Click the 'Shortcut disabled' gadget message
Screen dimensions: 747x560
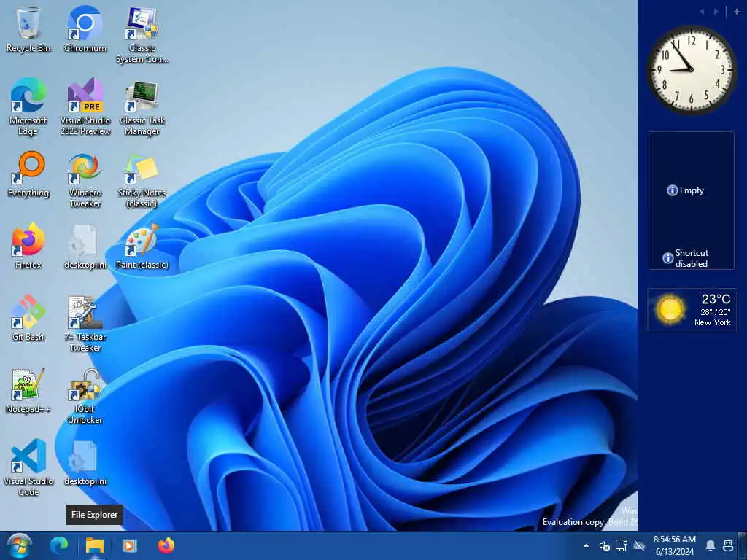[x=686, y=258]
